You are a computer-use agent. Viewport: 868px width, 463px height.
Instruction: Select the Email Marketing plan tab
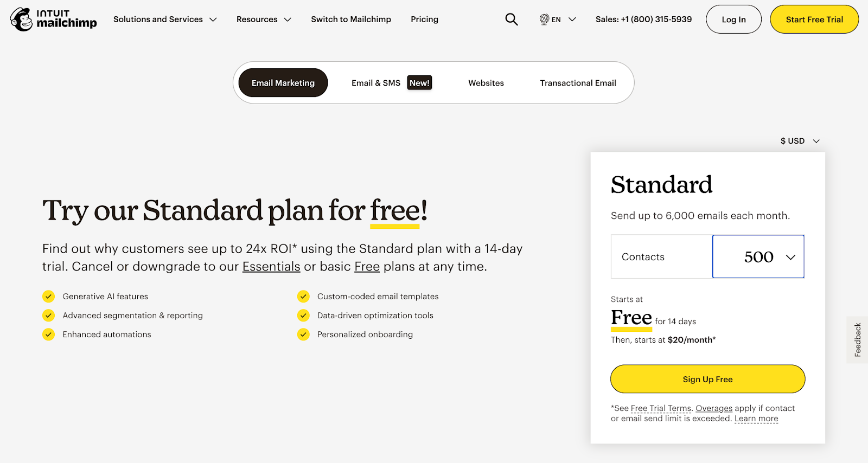283,82
